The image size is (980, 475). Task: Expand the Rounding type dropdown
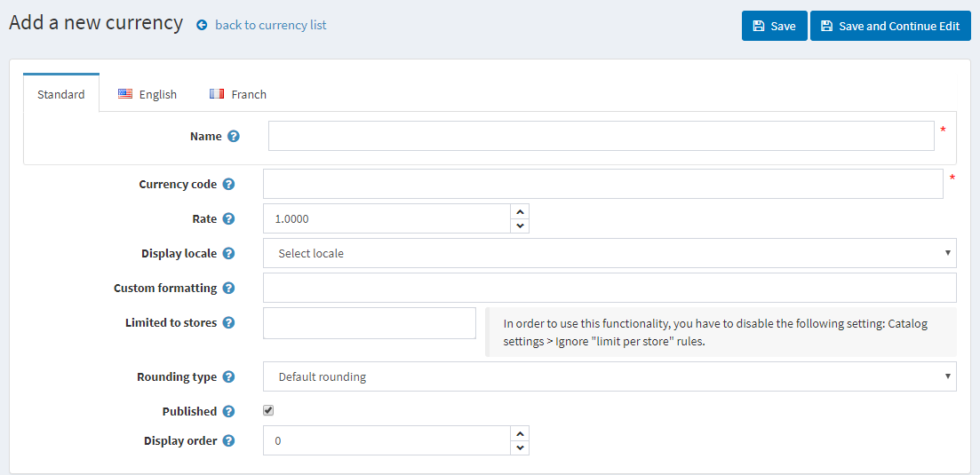click(609, 376)
